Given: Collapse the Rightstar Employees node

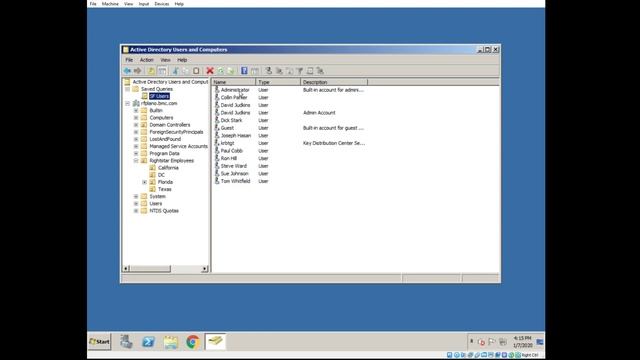Looking at the screenshot, I should click(136, 161).
